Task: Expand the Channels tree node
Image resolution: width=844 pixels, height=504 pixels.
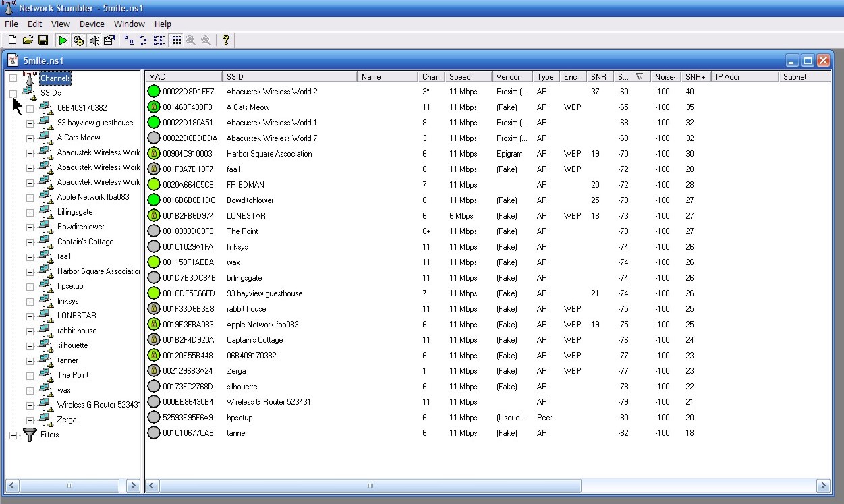Action: tap(13, 78)
